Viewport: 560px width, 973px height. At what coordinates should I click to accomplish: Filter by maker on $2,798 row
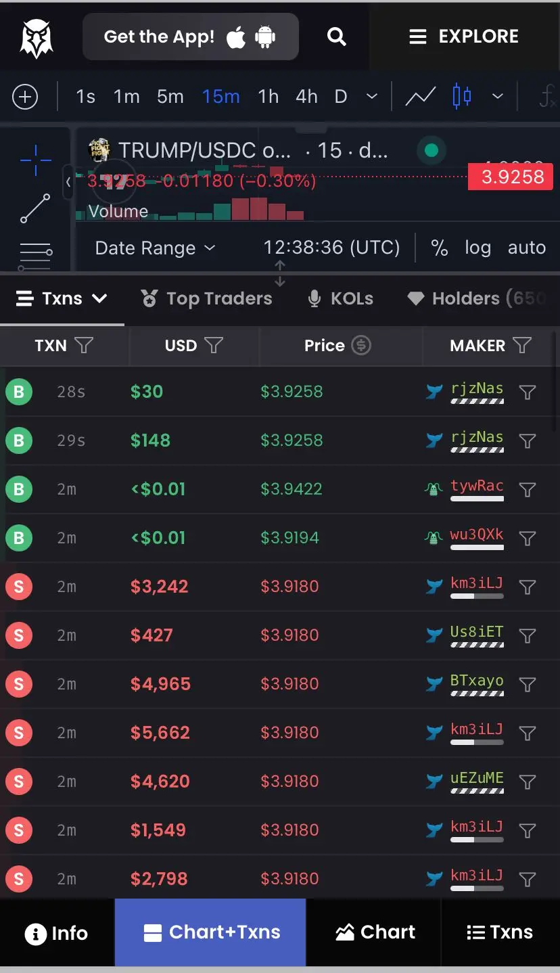(528, 879)
